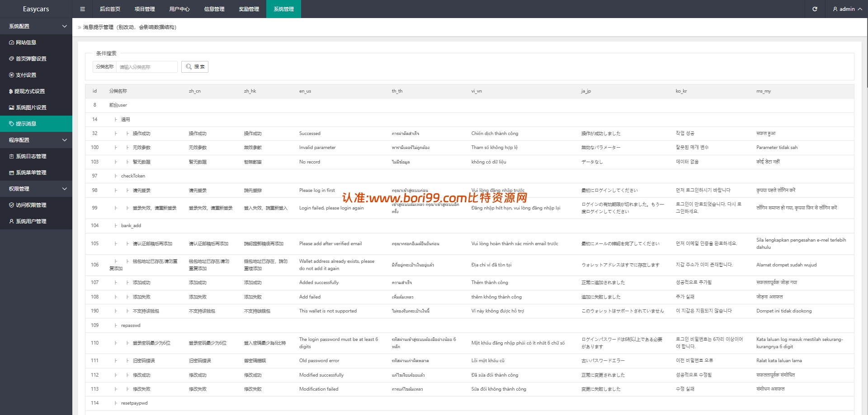Click the ja_jp column header
This screenshot has width=868, height=415.
(586, 91)
